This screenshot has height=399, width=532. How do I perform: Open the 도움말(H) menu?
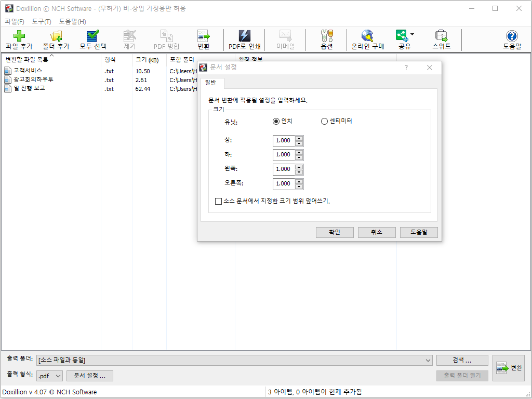click(x=72, y=22)
